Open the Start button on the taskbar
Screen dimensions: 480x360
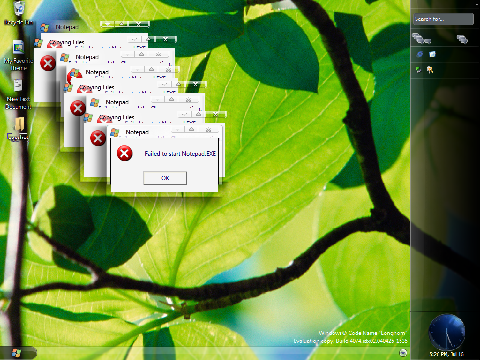click(16, 353)
